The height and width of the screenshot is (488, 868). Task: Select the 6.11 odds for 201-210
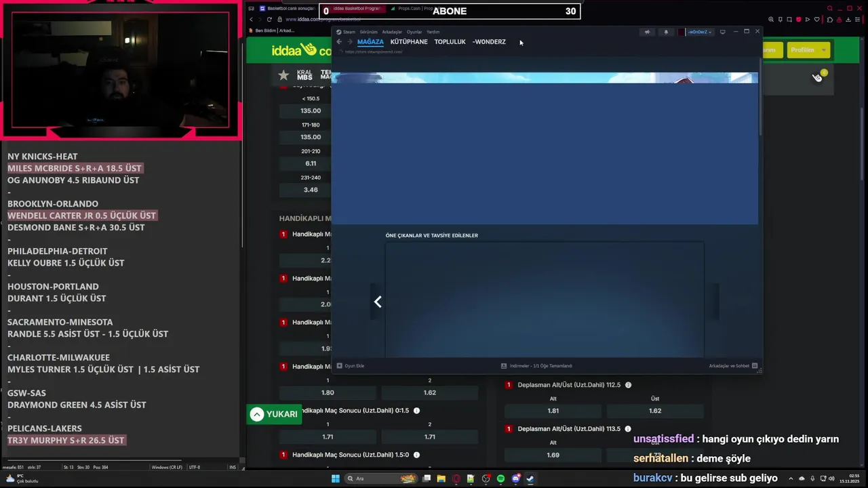[311, 163]
